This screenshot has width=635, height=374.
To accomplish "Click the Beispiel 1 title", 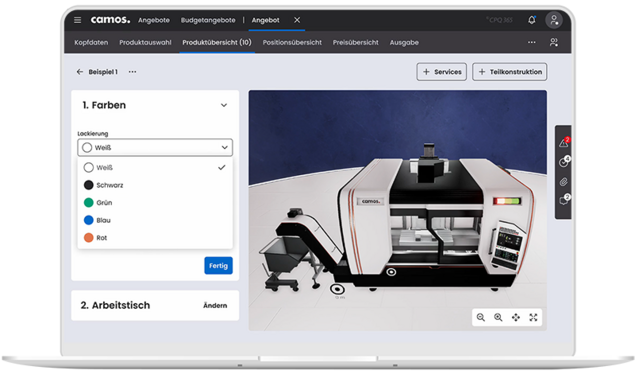I will [x=103, y=72].
